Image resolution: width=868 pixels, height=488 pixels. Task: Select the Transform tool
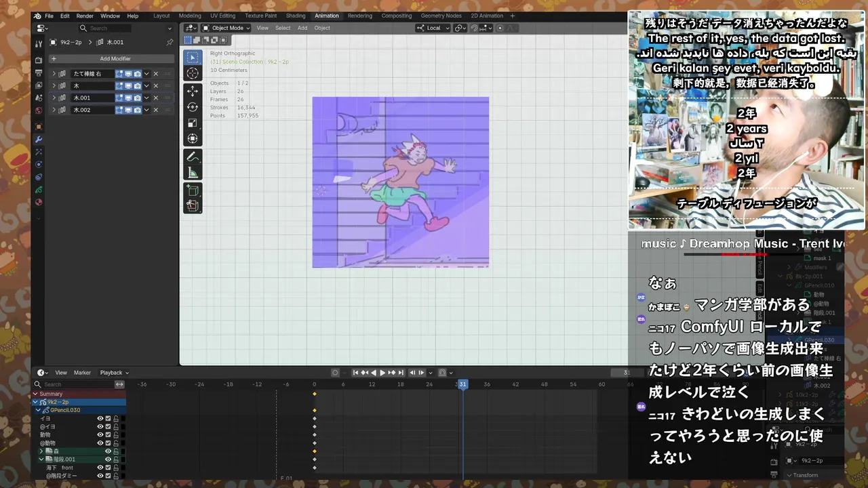(193, 139)
